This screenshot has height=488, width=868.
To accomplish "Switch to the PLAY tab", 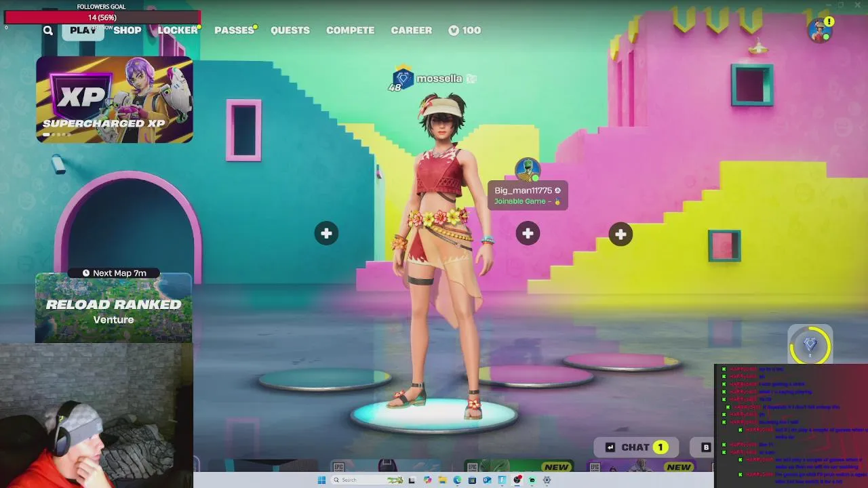I will [83, 30].
